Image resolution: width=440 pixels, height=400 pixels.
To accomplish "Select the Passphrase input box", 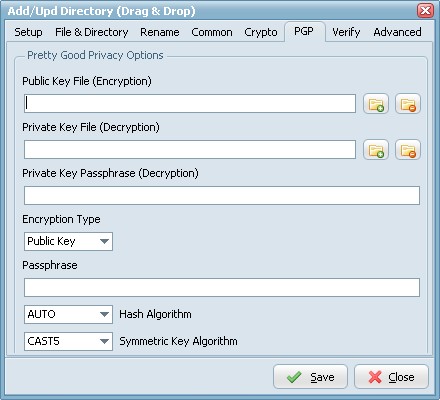I will tap(222, 288).
